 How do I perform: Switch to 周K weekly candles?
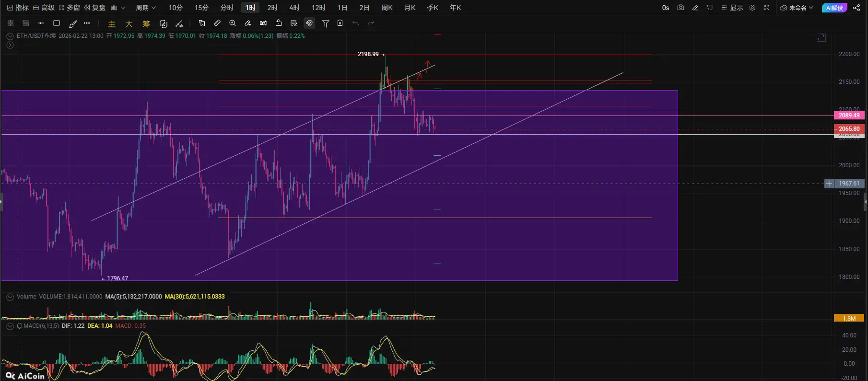coord(387,8)
